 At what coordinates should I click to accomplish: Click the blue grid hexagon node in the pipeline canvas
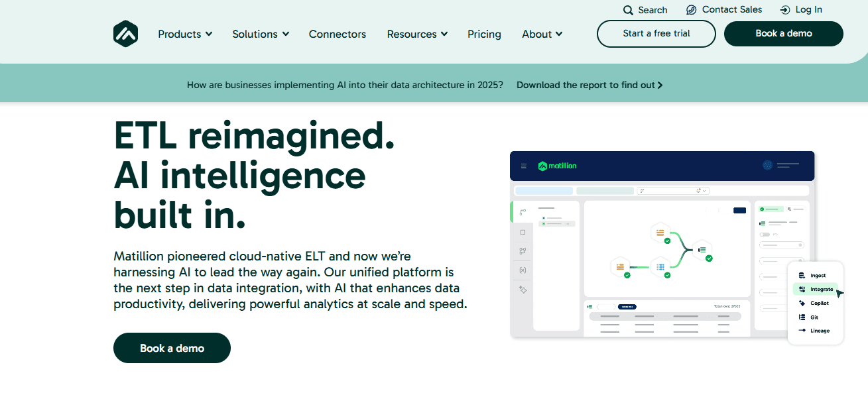coord(660,267)
